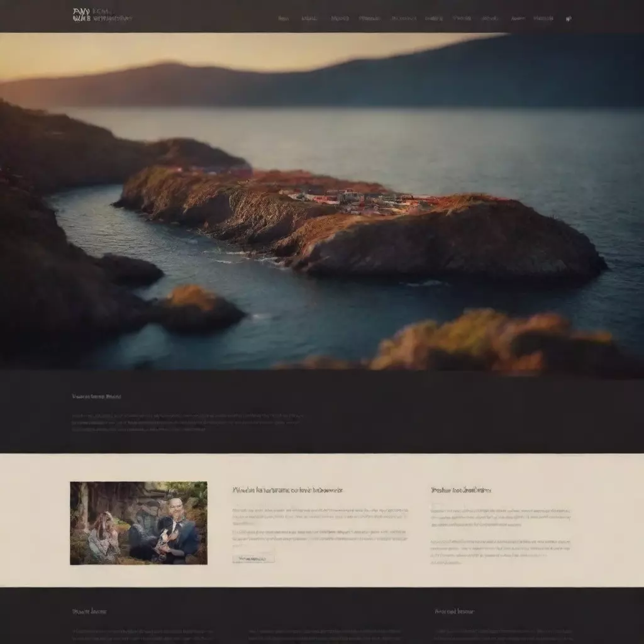Click the small icon ending the navigation bar

pyautogui.click(x=569, y=18)
